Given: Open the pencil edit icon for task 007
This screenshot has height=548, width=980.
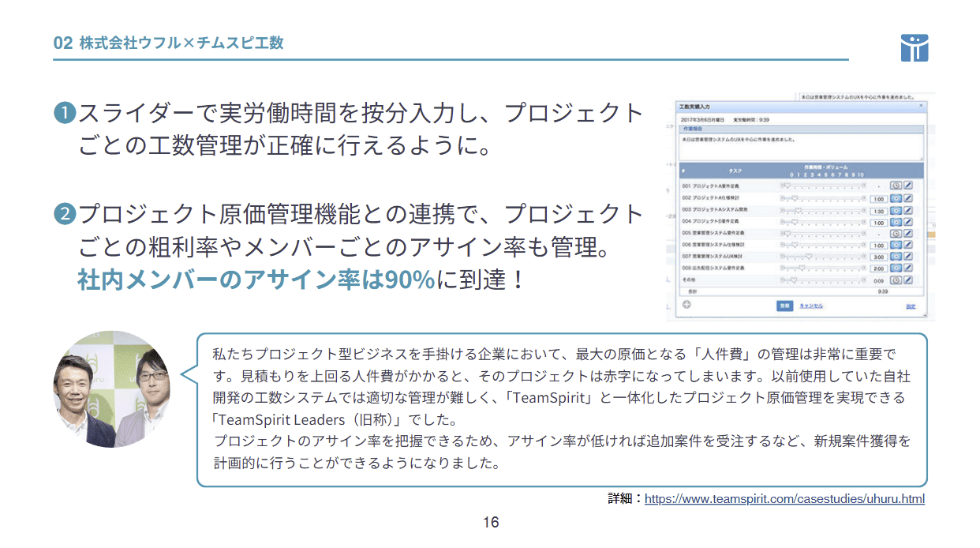Looking at the screenshot, I should [x=907, y=257].
